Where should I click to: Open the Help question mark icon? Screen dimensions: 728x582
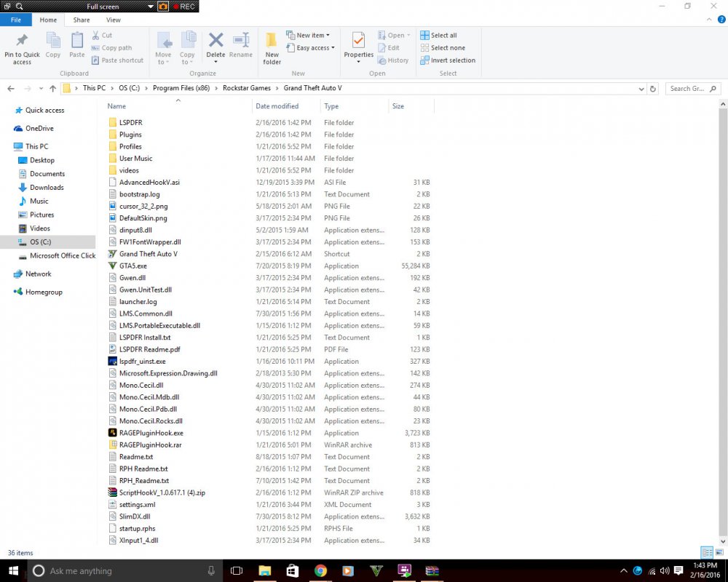[721, 20]
